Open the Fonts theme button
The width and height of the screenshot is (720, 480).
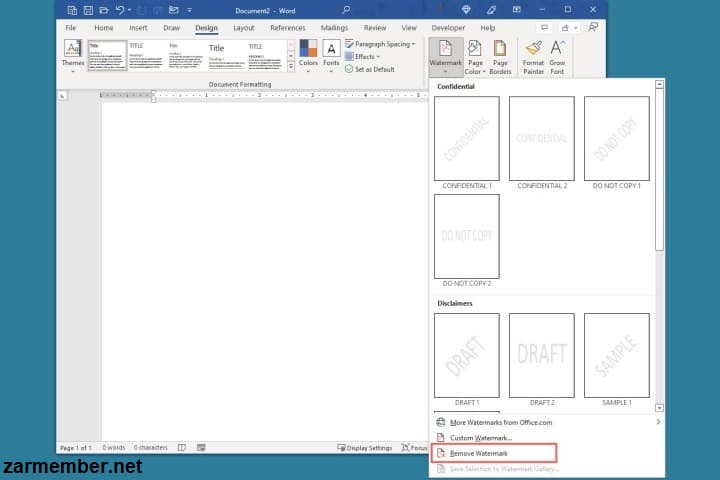pyautogui.click(x=331, y=56)
